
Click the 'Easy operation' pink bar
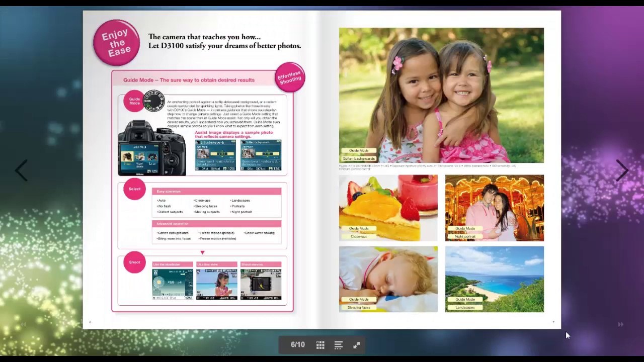tap(216, 192)
